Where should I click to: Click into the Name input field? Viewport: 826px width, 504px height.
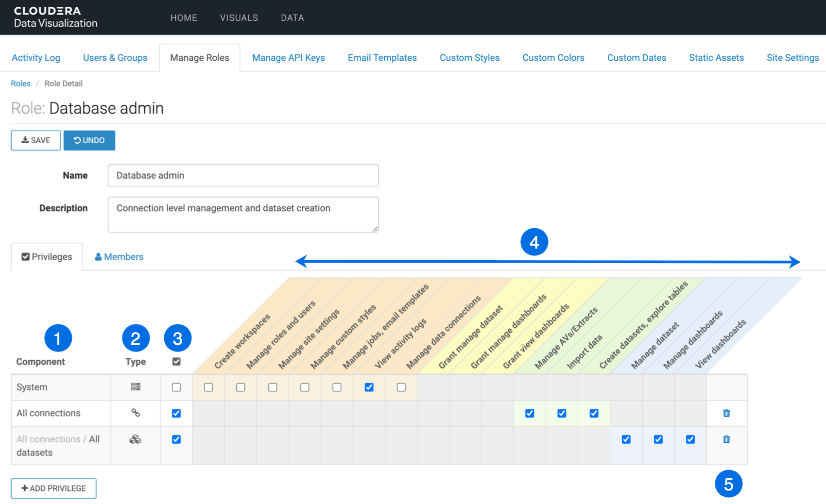pyautogui.click(x=243, y=175)
